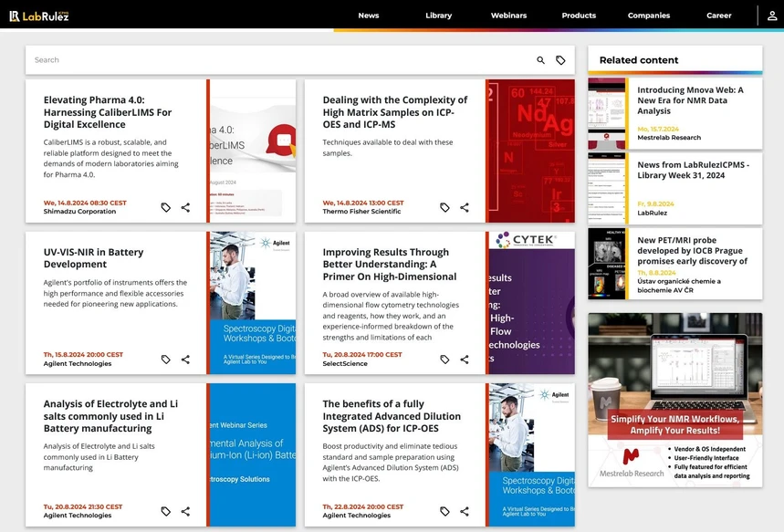
Task: Open the Library menu
Action: 438,16
